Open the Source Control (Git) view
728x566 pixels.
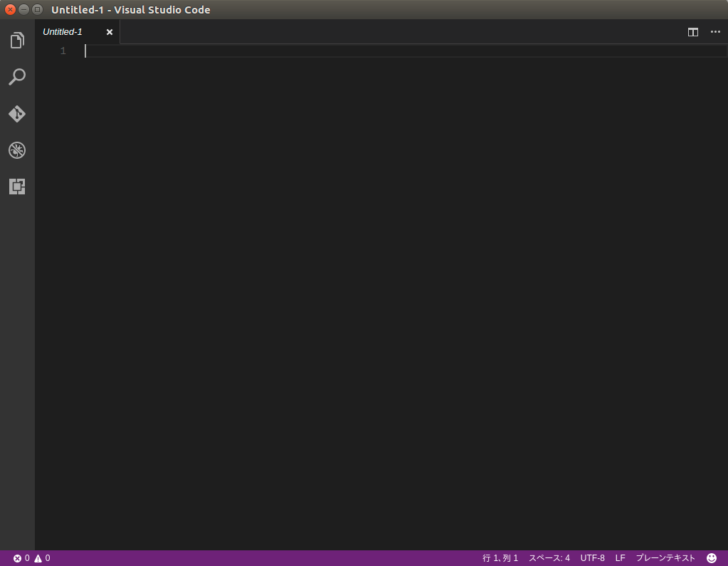coord(17,114)
